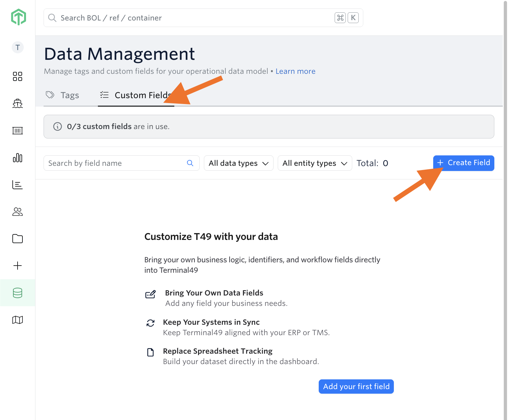Screen dimensions: 508x420
Task: Open the bar chart analytics icon
Action: click(x=18, y=158)
